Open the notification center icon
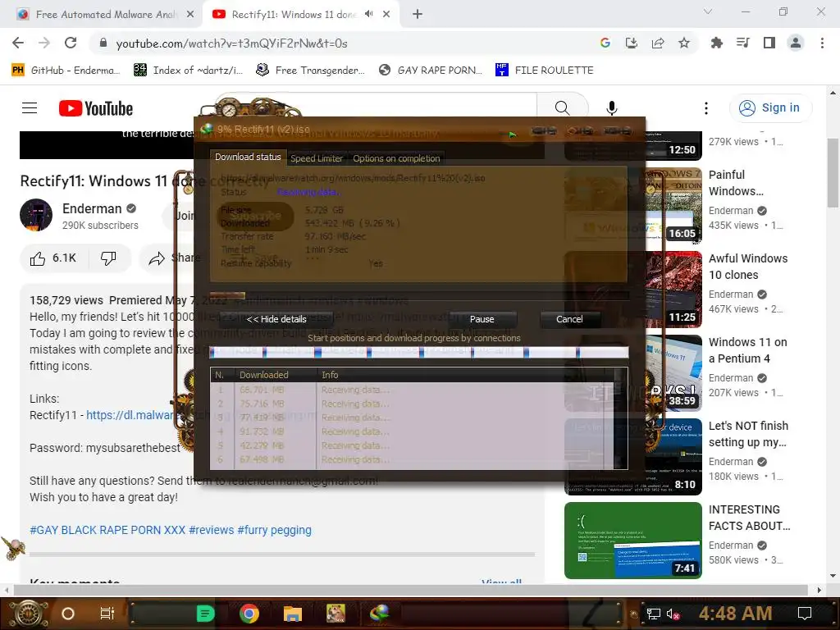The width and height of the screenshot is (840, 630). (x=805, y=614)
